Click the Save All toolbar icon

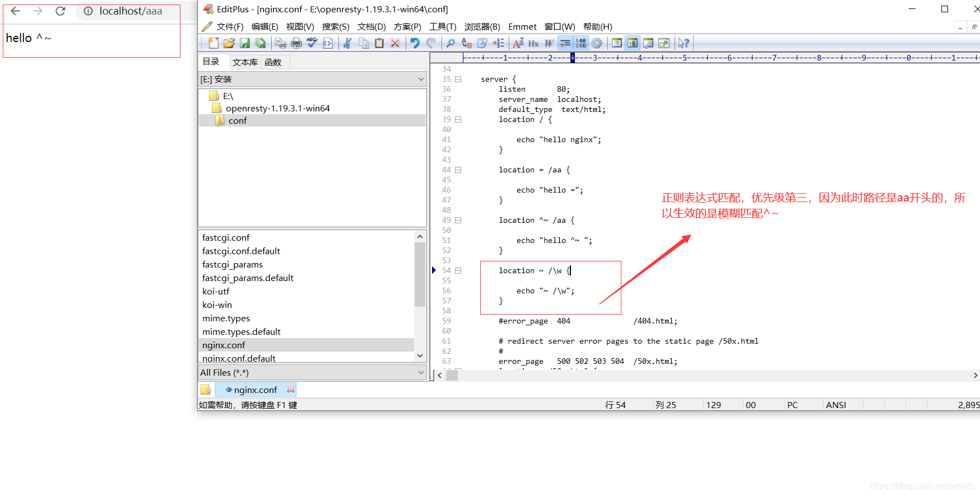[261, 43]
